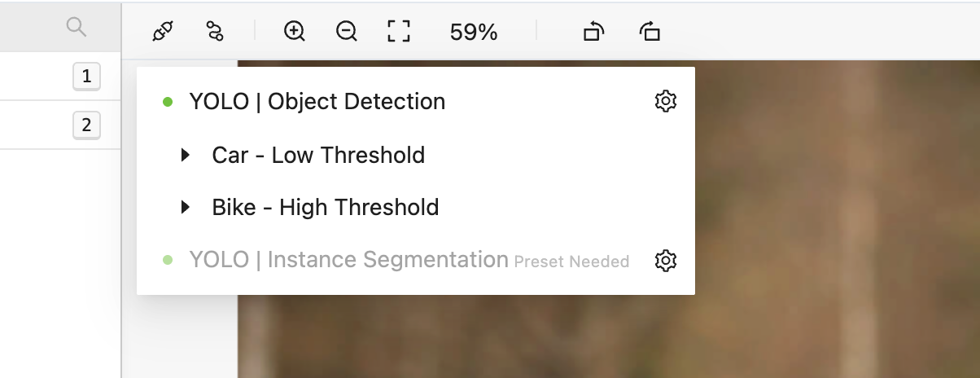
Task: Click the last rotate icon in the toolbar
Action: coord(650,32)
